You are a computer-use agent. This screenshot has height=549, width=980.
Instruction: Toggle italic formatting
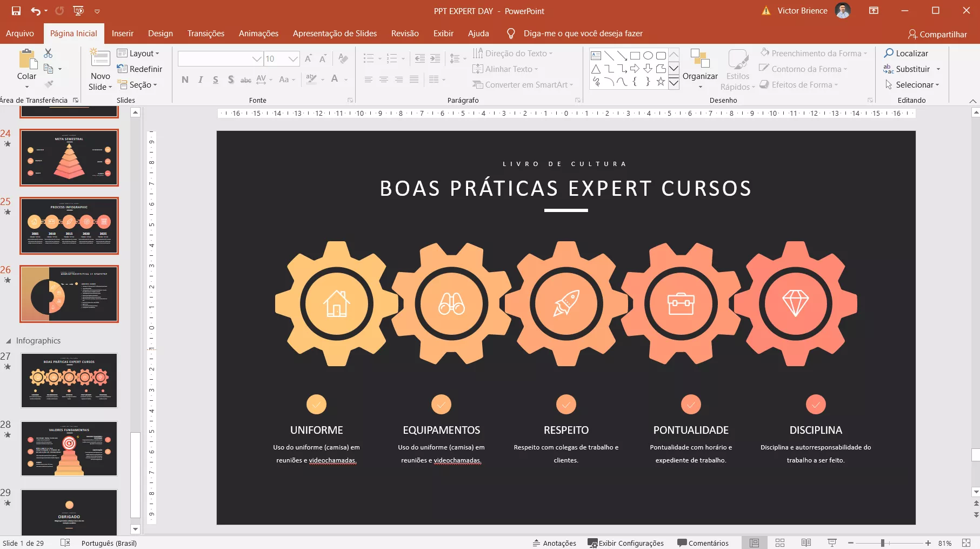200,80
